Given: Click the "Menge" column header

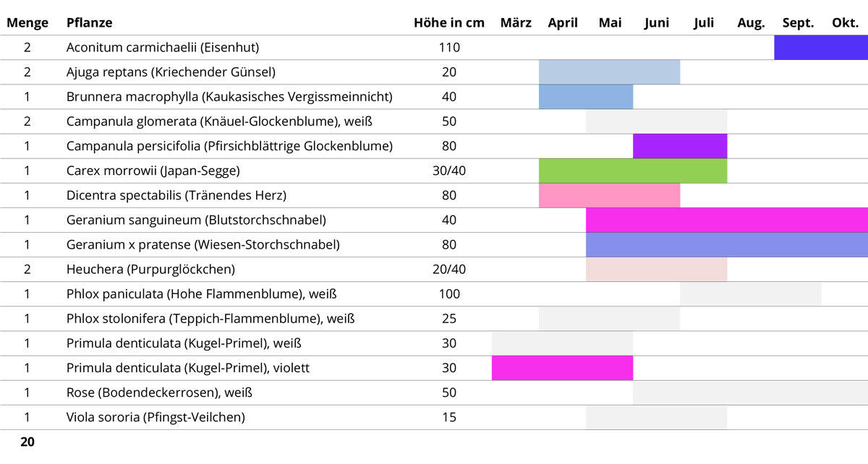Looking at the screenshot, I should 27,22.
